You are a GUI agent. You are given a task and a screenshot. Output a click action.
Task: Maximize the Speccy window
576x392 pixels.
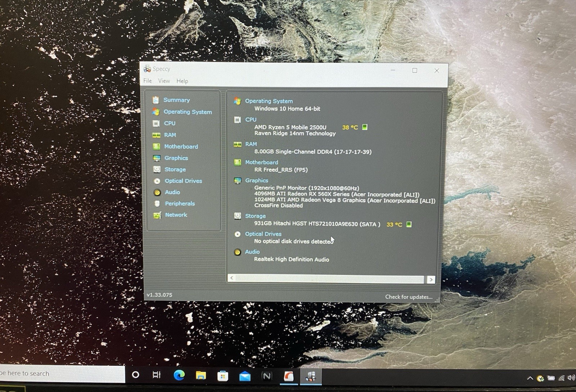pos(415,70)
